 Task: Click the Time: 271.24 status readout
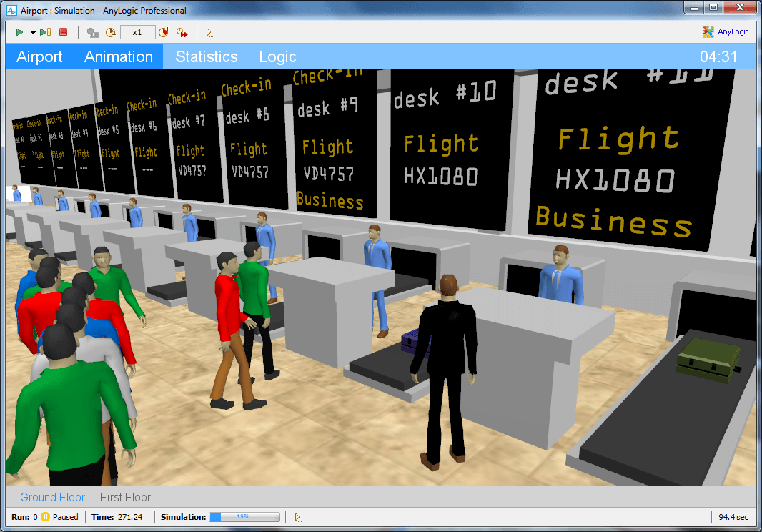[x=117, y=517]
